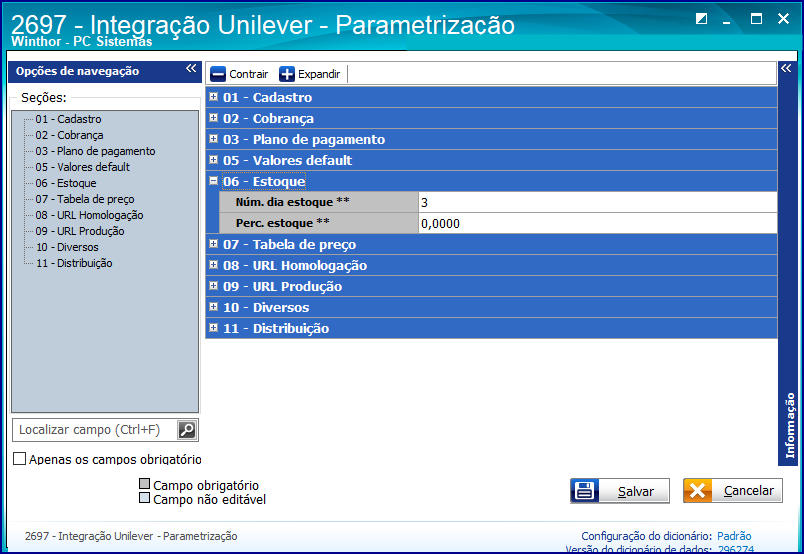
Task: Click the Contrair minus icon
Action: 218,74
